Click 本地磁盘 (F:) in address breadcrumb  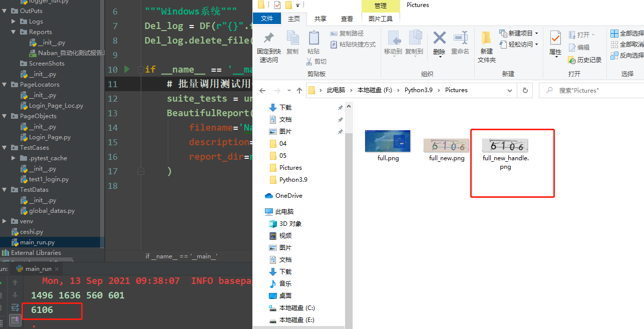375,91
